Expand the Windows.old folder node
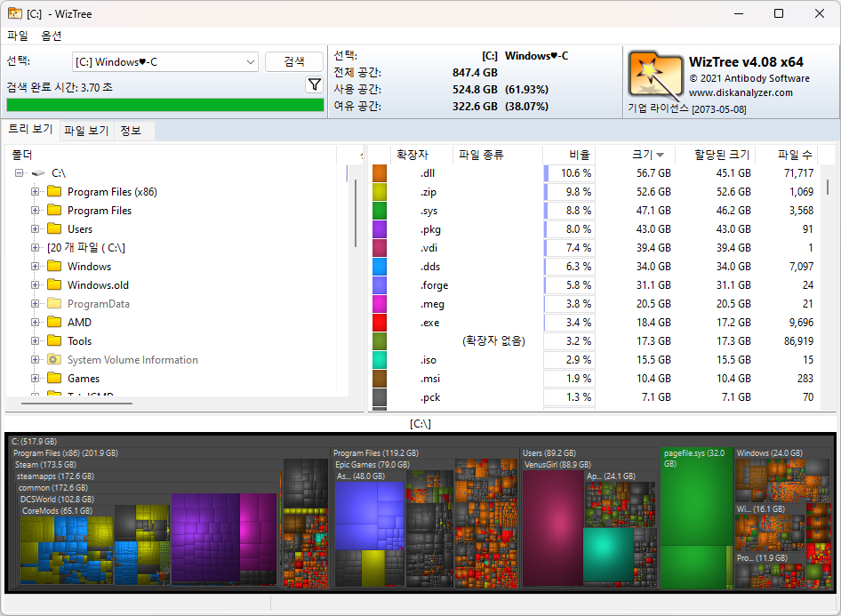 35,284
